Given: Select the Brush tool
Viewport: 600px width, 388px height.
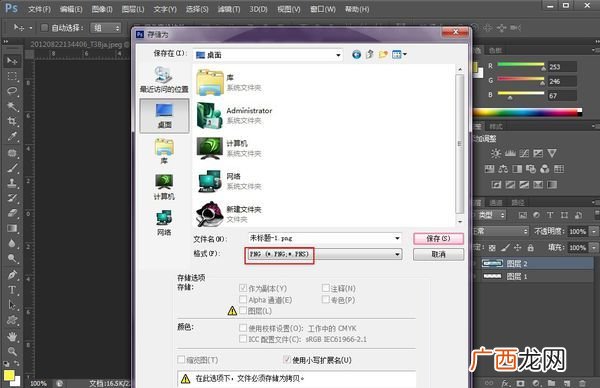Looking at the screenshot, I should (12, 168).
